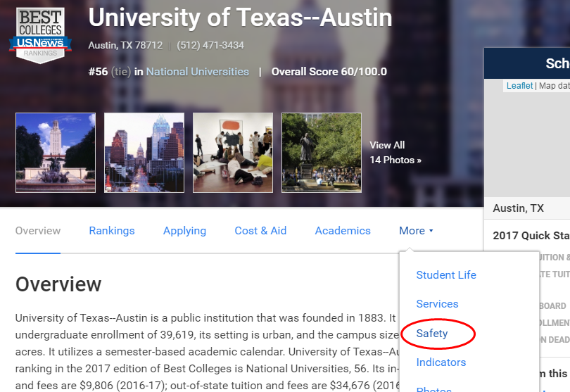Select the Academics tab
Image resolution: width=570 pixels, height=392 pixels.
tap(343, 231)
